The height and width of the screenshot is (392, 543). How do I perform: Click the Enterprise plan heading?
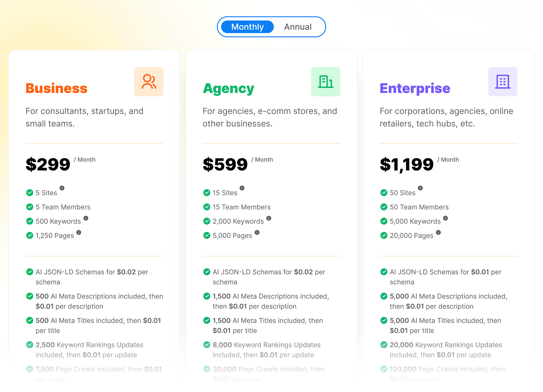pyautogui.click(x=415, y=88)
